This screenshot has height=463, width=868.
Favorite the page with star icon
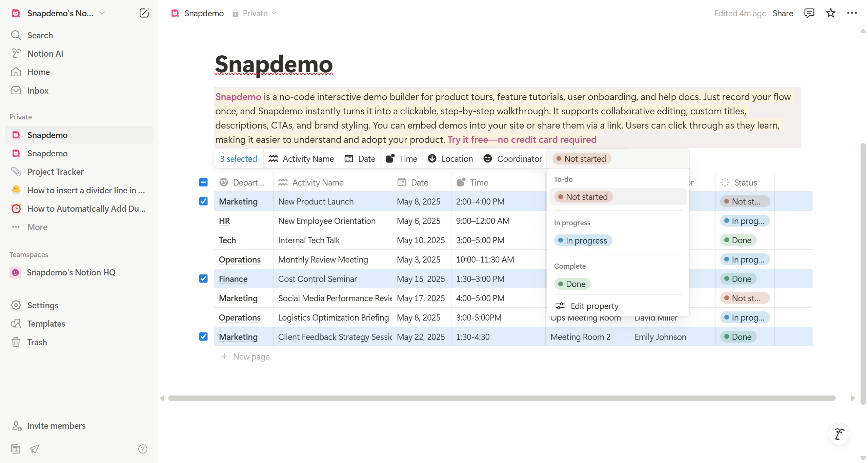(830, 13)
